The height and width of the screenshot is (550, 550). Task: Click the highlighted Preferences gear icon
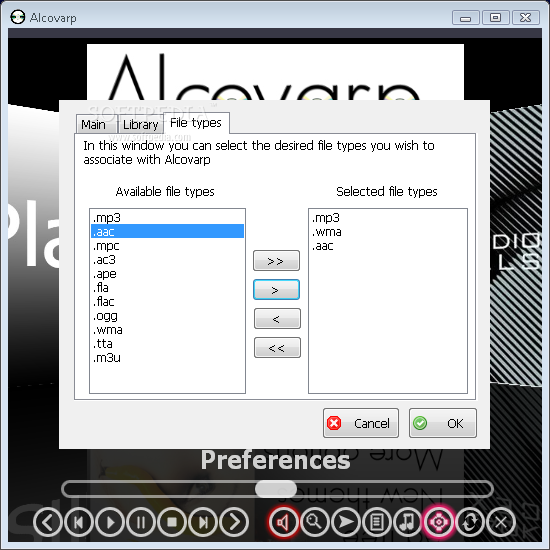pos(438,522)
